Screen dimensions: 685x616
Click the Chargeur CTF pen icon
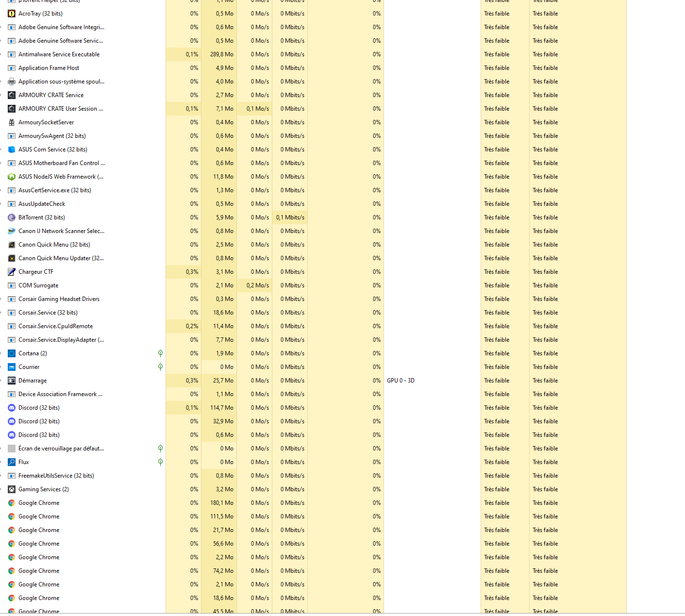click(12, 272)
